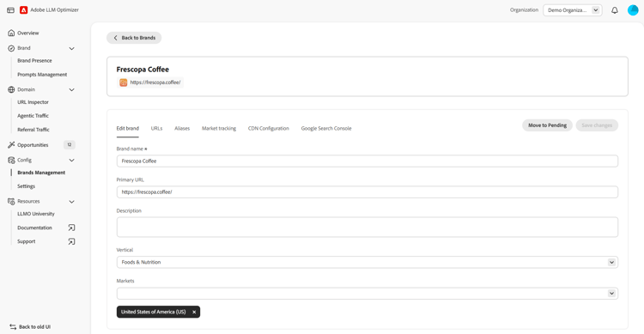Image resolution: width=644 pixels, height=334 pixels.
Task: Click the Brand name input field
Action: tap(368, 161)
